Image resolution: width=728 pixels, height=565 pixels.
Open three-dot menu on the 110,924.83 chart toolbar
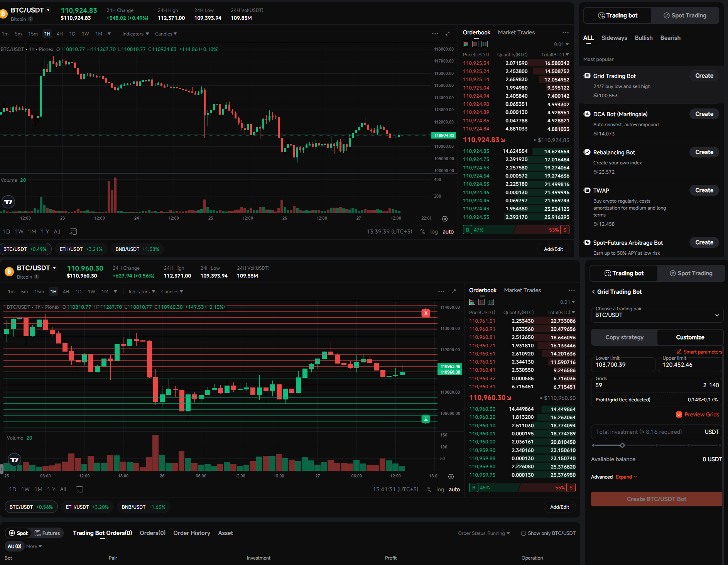click(435, 34)
